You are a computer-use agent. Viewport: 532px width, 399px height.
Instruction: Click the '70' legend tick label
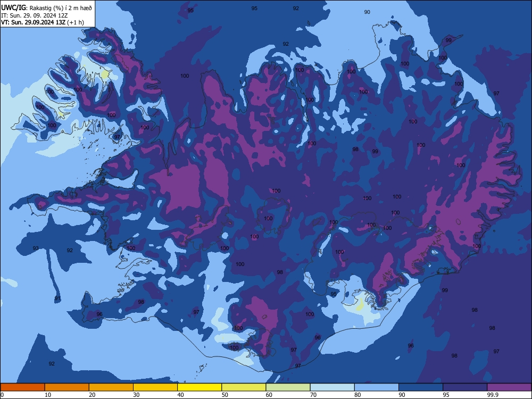(x=313, y=395)
